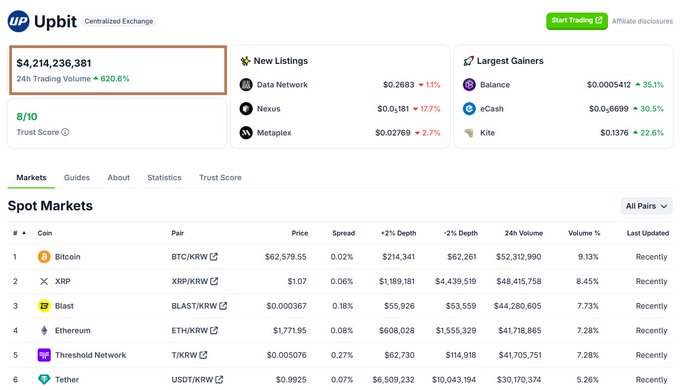Click external link icon beside USDT/KRW
Screen dimensions: 680x390
point(219,379)
